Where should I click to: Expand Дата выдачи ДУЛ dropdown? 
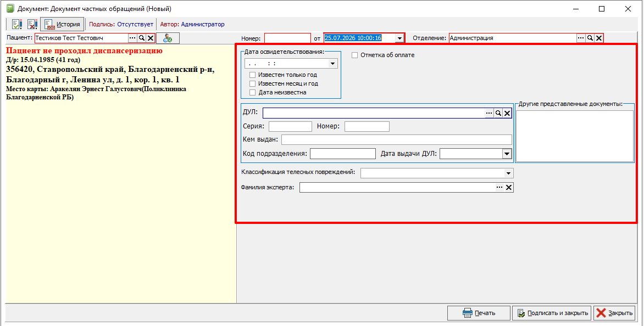507,154
